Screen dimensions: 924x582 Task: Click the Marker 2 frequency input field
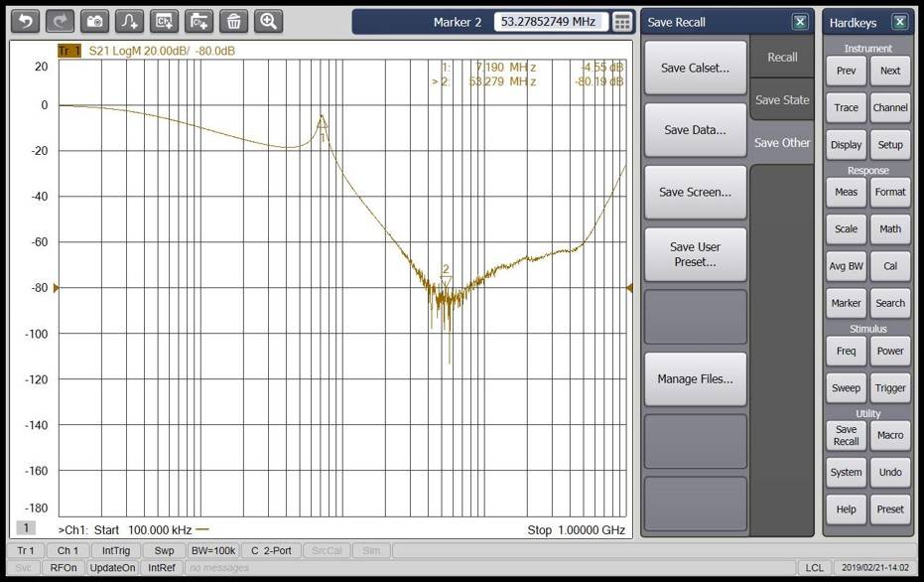pyautogui.click(x=548, y=22)
